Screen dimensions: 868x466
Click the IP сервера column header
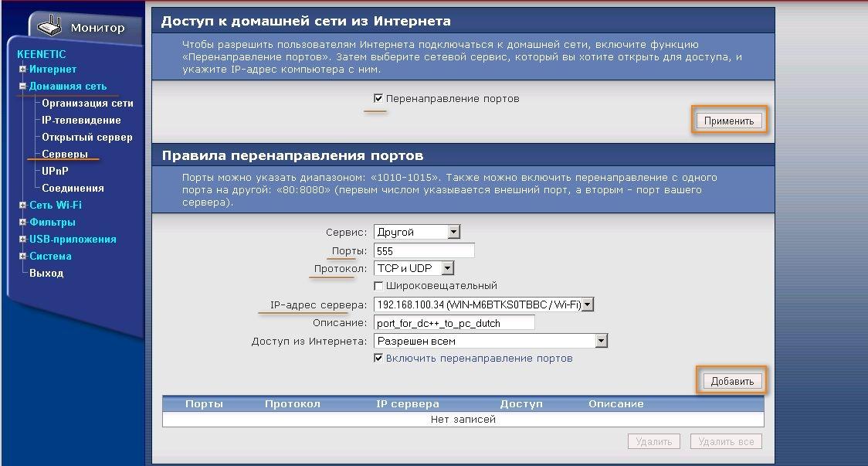(408, 404)
